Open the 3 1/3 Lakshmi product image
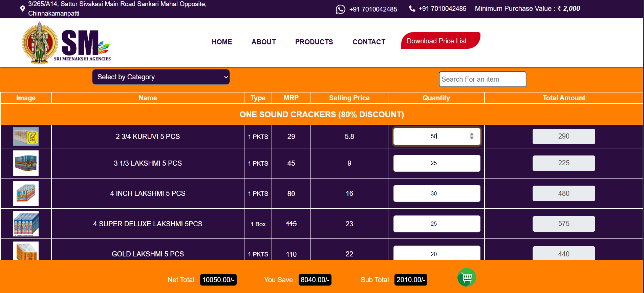This screenshot has width=644, height=293. [x=26, y=163]
